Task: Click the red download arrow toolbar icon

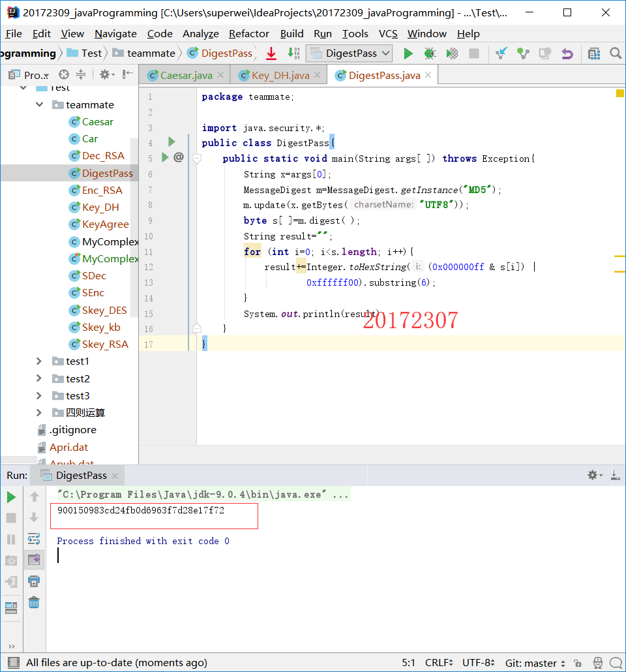Action: 271,53
